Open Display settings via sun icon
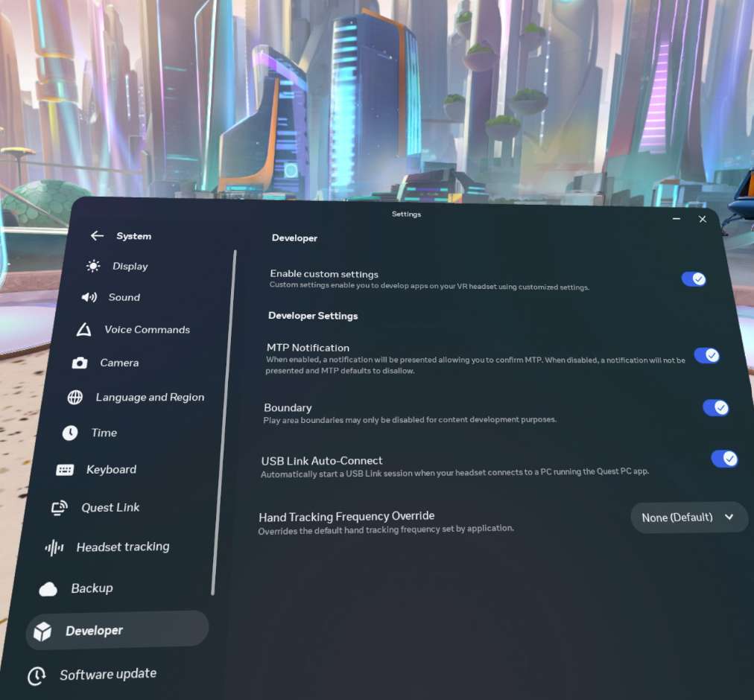754x700 pixels. coord(93,266)
